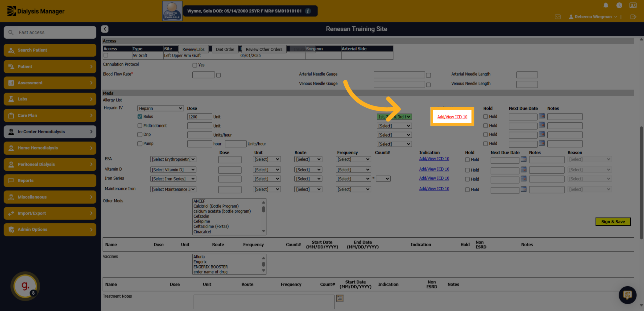
Task: Click the Review/Labs button
Action: click(x=193, y=49)
